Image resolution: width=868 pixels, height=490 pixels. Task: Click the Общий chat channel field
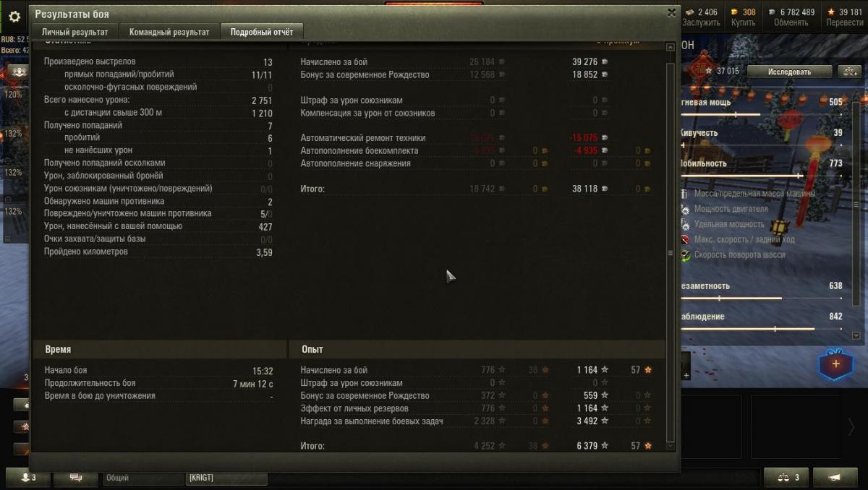tap(143, 478)
